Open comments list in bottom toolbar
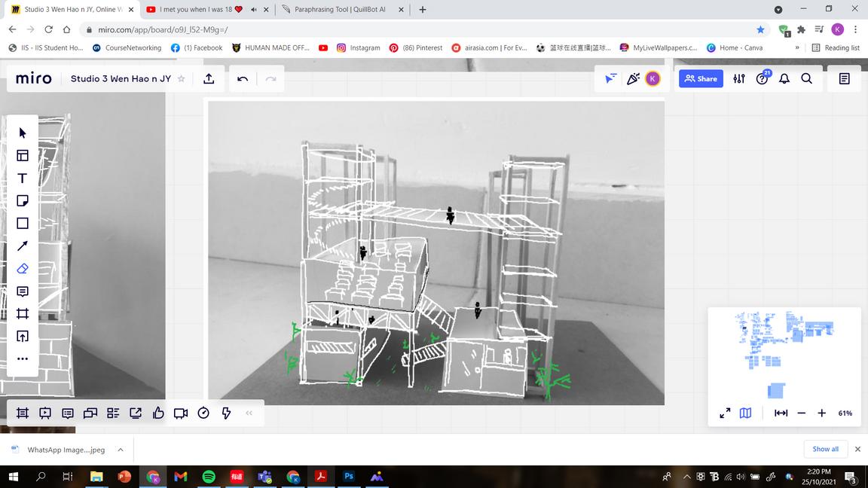 point(68,413)
